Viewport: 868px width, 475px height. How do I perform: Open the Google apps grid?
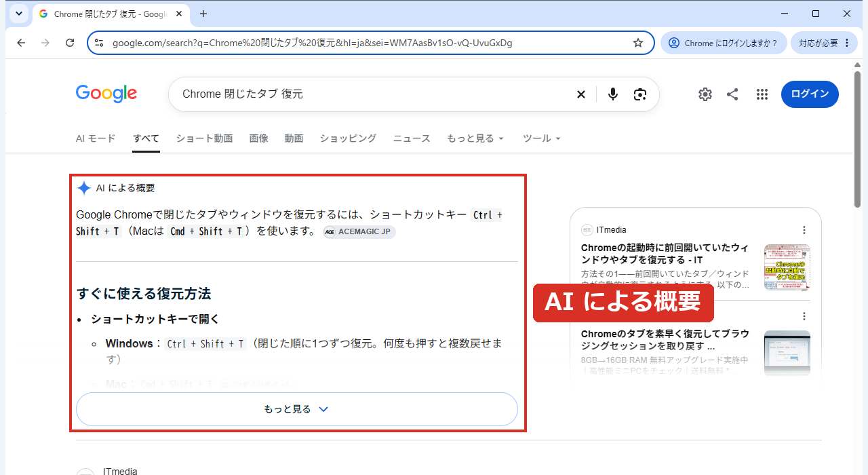tap(762, 94)
